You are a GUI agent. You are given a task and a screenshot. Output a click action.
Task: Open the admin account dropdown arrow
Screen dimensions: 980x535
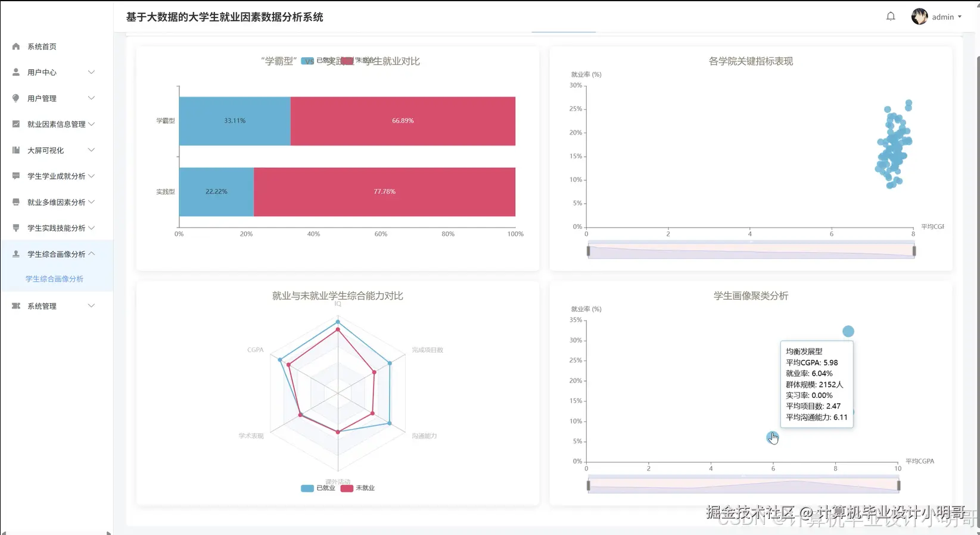pyautogui.click(x=960, y=17)
